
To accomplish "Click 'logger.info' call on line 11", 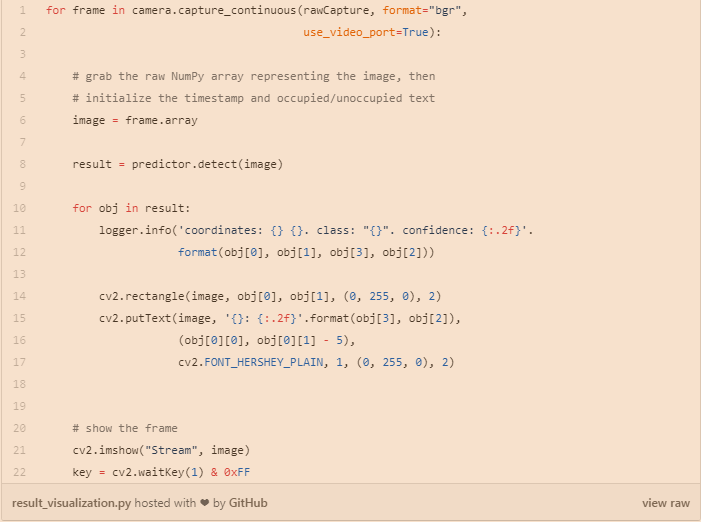I will (x=135, y=230).
